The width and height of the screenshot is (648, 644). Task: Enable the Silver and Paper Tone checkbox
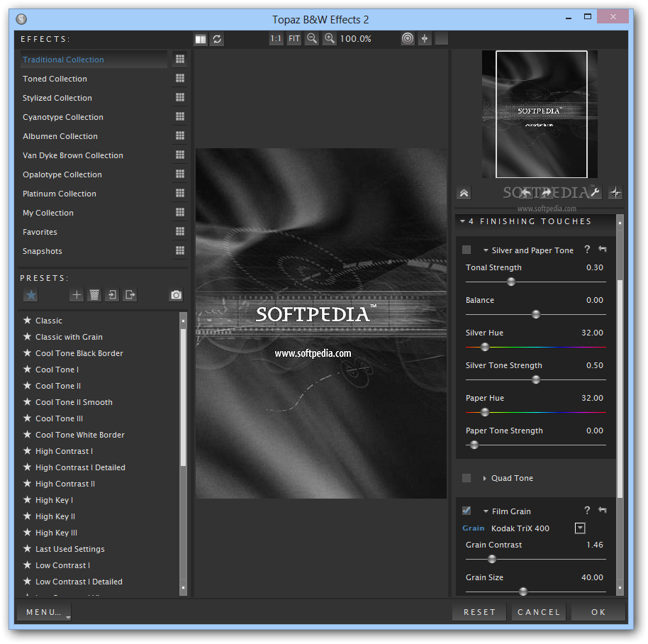[467, 250]
